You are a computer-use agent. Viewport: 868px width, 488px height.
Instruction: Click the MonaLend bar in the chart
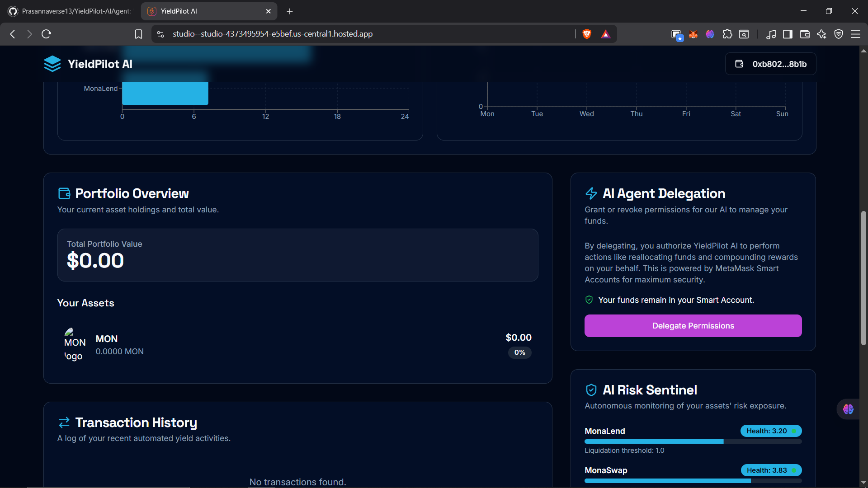point(165,93)
